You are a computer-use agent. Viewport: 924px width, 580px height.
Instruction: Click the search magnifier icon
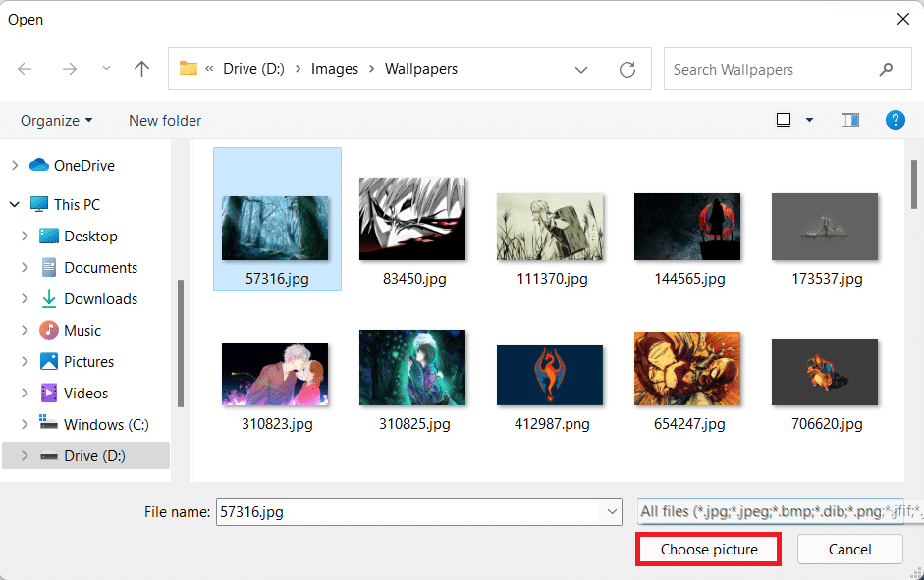point(886,70)
